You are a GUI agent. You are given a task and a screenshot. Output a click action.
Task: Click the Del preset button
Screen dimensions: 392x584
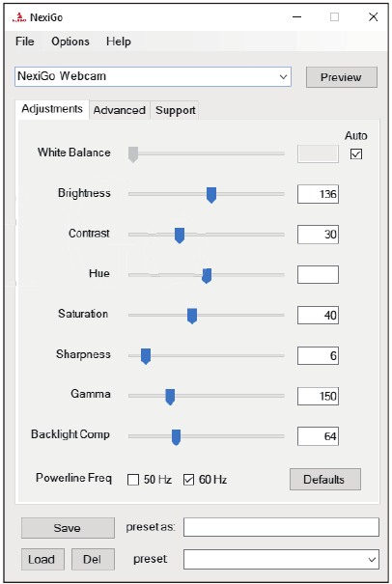click(93, 560)
